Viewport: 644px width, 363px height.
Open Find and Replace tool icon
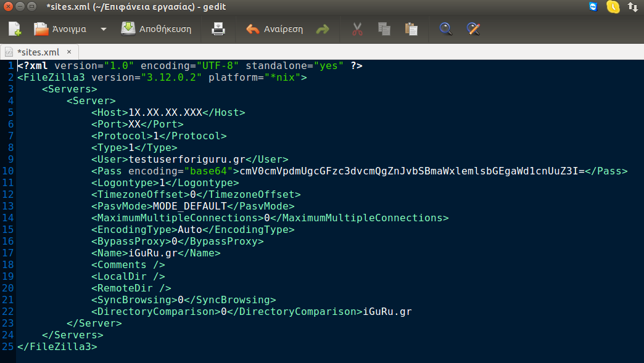coord(473,29)
